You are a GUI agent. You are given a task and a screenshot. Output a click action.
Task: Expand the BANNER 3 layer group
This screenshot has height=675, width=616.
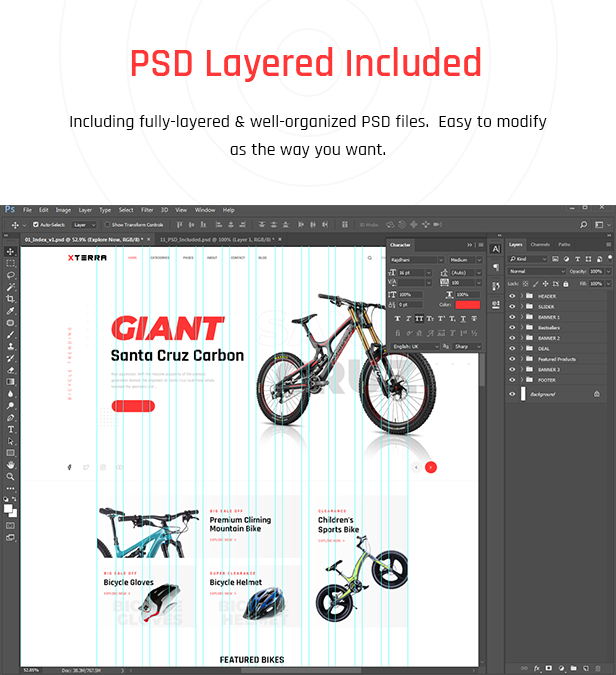click(522, 369)
